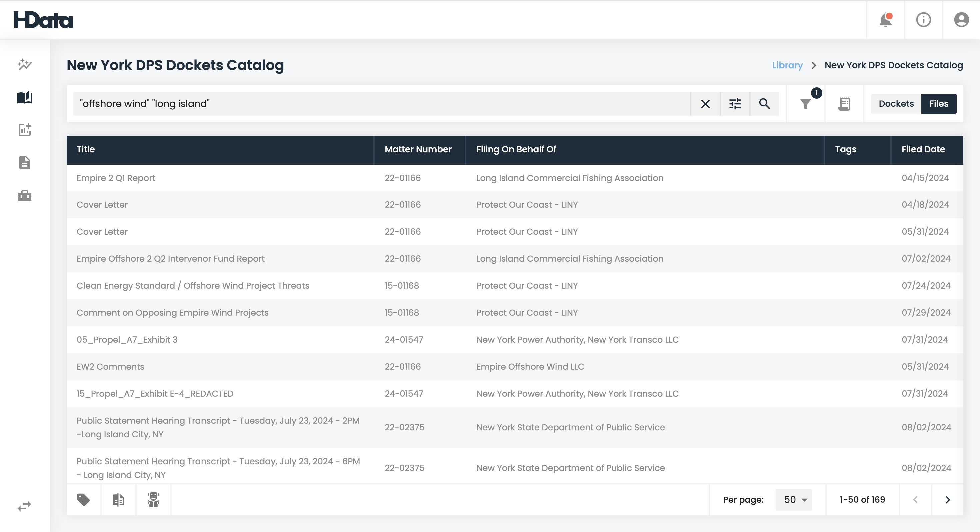
Task: Sort by the Filed Date column header
Action: [x=924, y=149]
